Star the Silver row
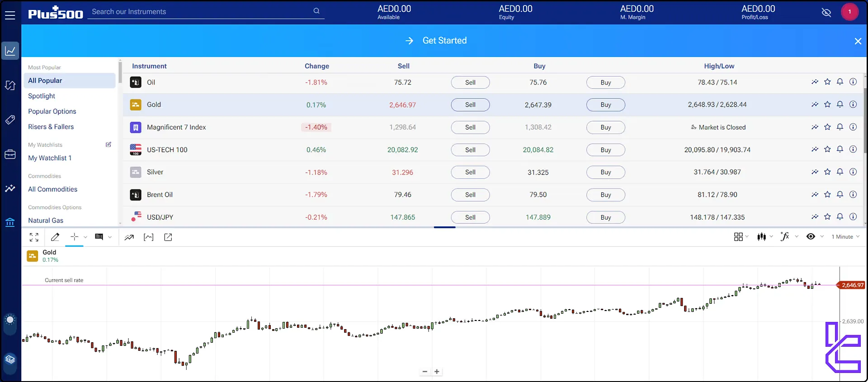The height and width of the screenshot is (382, 868). coord(827,172)
